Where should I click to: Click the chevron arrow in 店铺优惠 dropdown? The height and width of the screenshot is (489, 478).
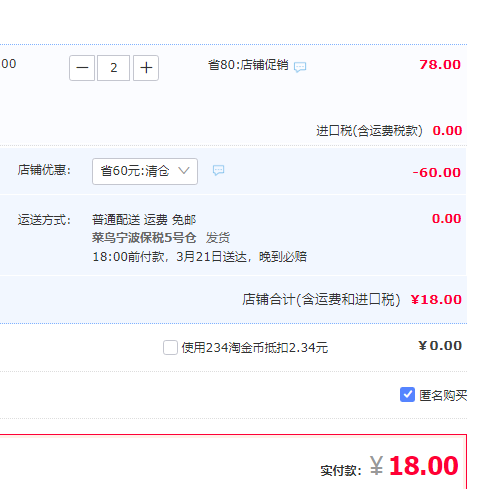[184, 171]
